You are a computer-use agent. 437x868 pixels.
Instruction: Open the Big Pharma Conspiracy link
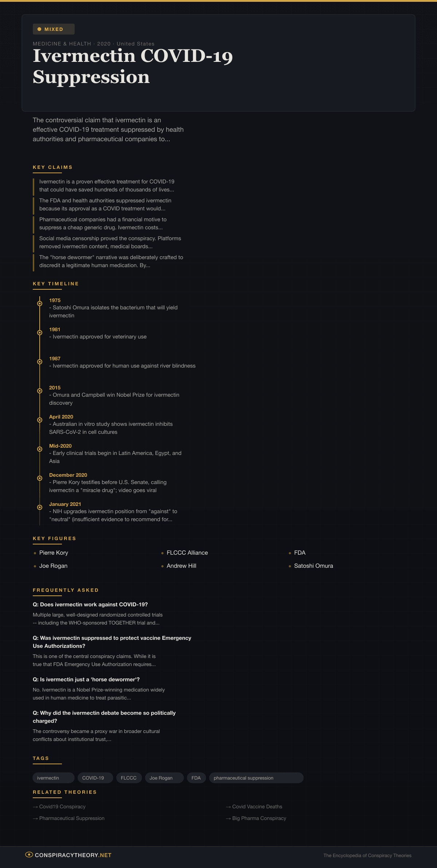259,818
